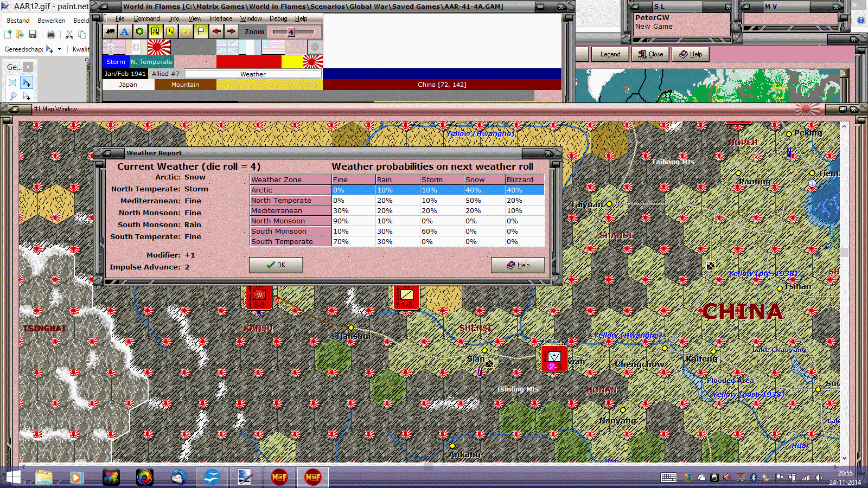Image resolution: width=868 pixels, height=488 pixels.
Task: Select the faded Union Jack flag
Action: click(x=227, y=47)
